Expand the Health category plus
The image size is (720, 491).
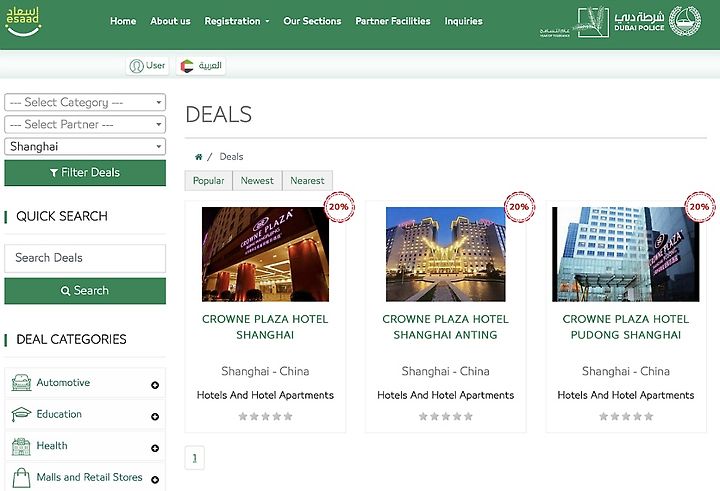point(155,448)
